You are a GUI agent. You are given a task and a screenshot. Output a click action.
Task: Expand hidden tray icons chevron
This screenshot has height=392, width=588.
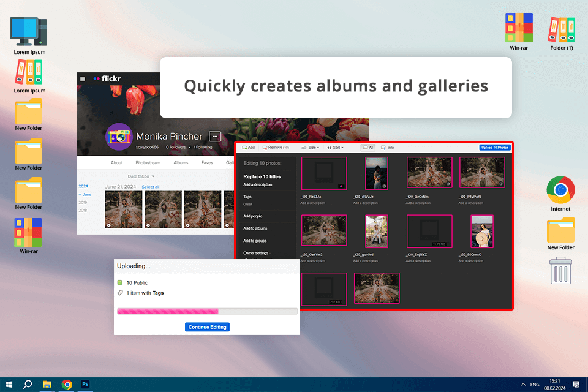[522, 385]
